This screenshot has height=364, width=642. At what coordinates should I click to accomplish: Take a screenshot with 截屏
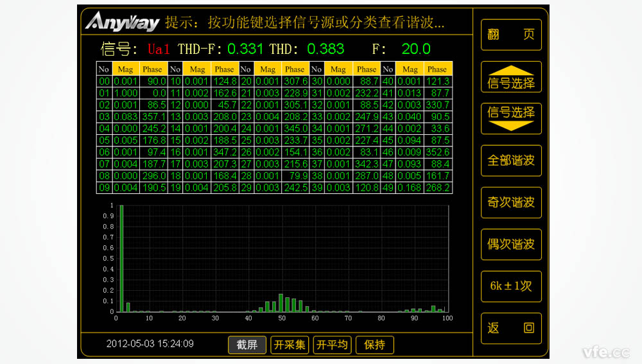tap(247, 345)
